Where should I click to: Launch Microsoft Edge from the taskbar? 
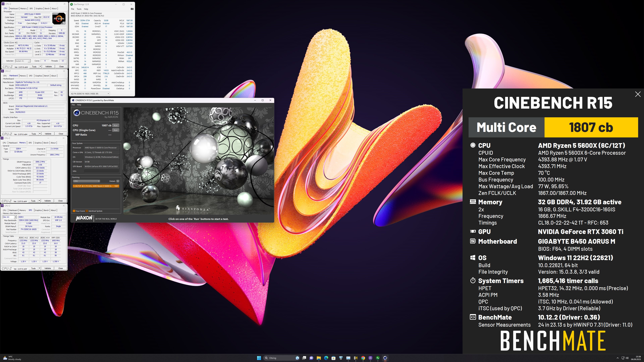[326, 358]
